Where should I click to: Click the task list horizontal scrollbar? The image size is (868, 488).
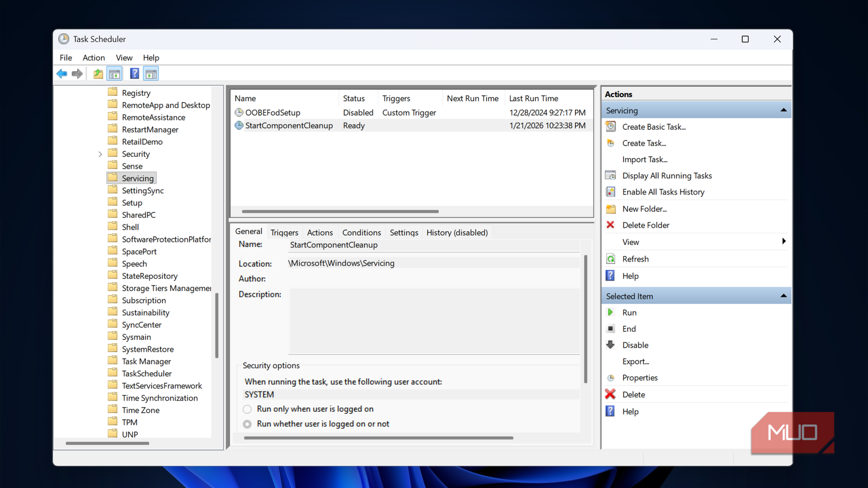click(340, 211)
